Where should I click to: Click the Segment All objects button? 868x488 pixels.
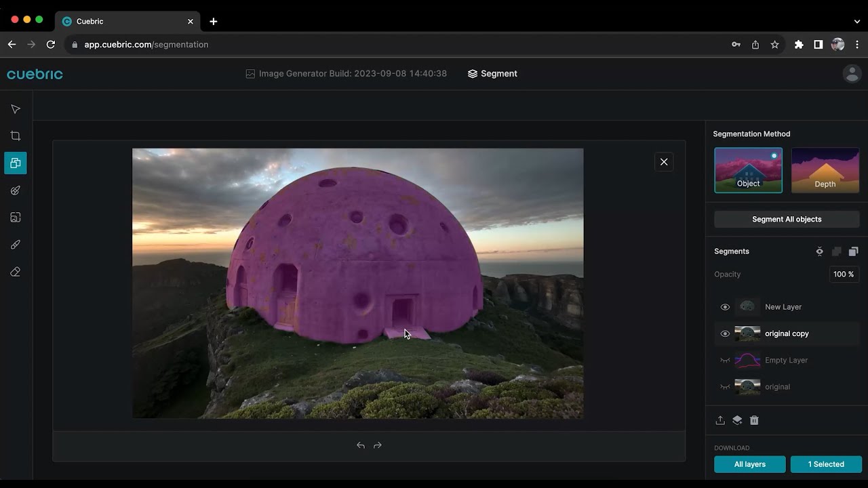coord(786,219)
